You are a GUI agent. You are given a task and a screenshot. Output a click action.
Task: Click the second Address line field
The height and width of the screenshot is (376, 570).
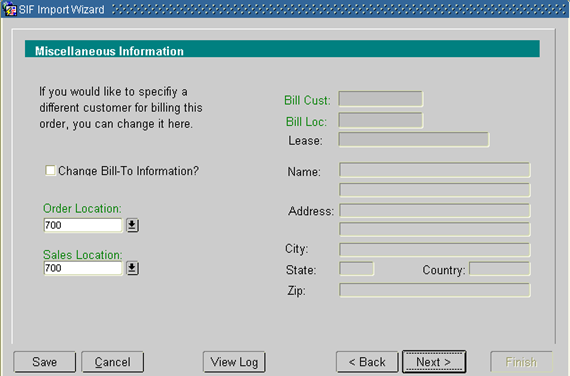435,229
